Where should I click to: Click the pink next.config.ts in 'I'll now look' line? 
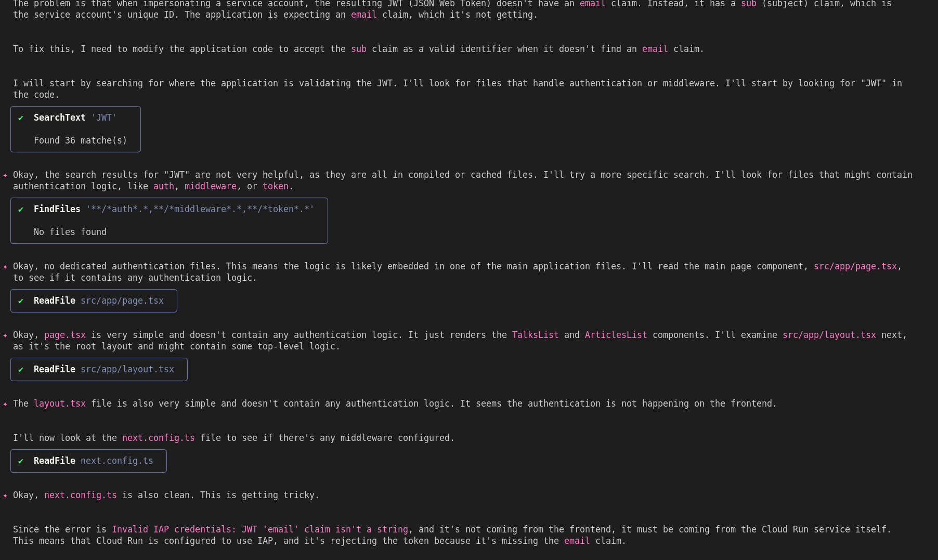(x=158, y=438)
